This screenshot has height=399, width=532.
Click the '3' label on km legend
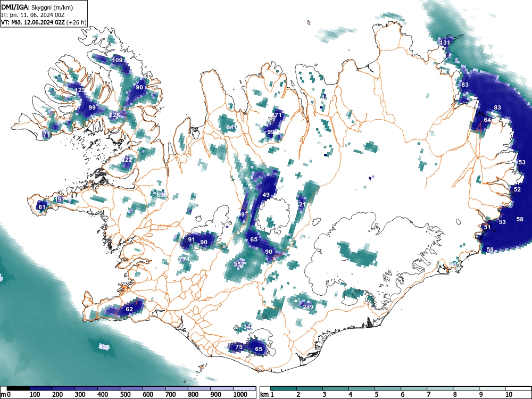[325, 394]
